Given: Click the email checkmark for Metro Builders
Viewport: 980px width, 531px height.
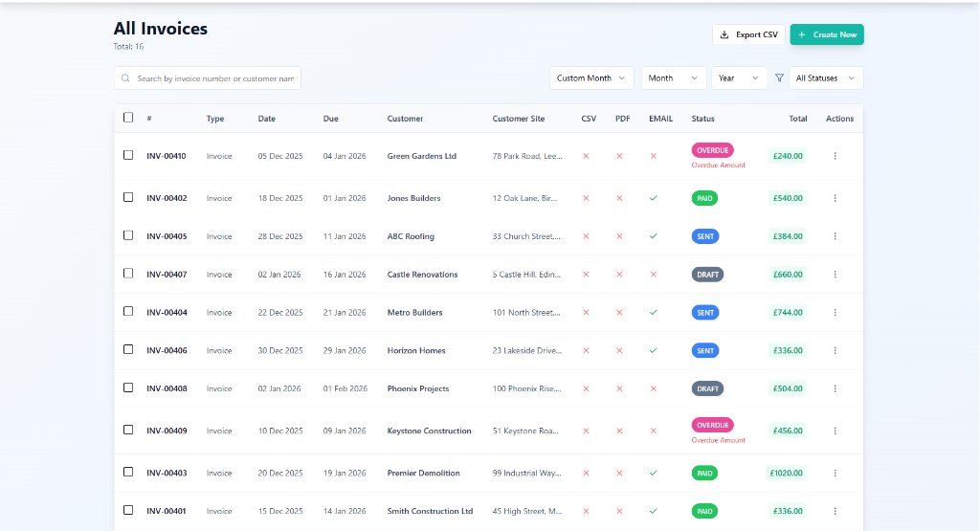Looking at the screenshot, I should pyautogui.click(x=653, y=312).
